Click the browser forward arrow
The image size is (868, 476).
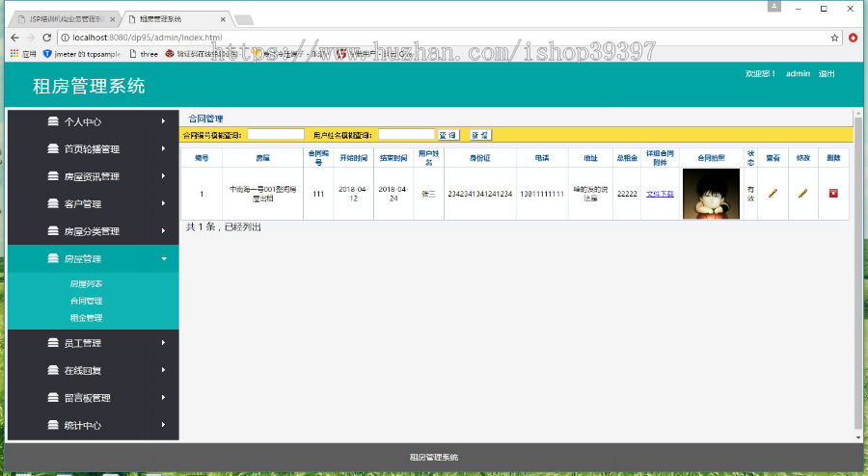pos(31,38)
